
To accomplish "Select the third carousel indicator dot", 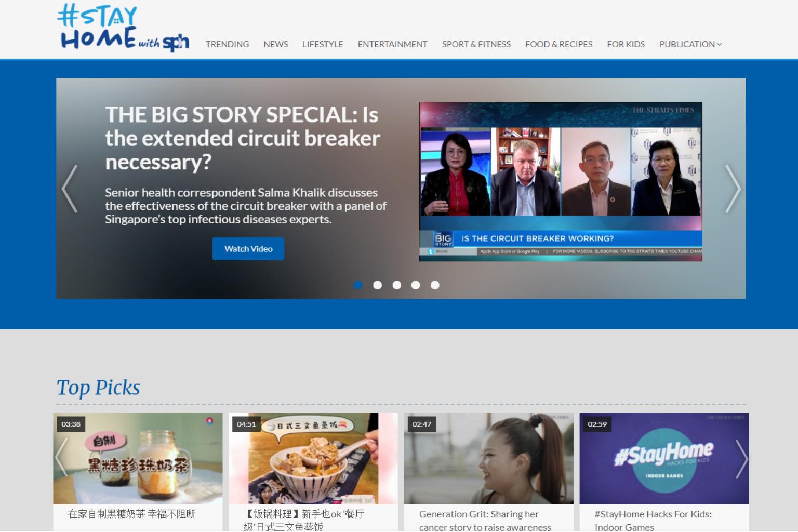I will tap(397, 285).
